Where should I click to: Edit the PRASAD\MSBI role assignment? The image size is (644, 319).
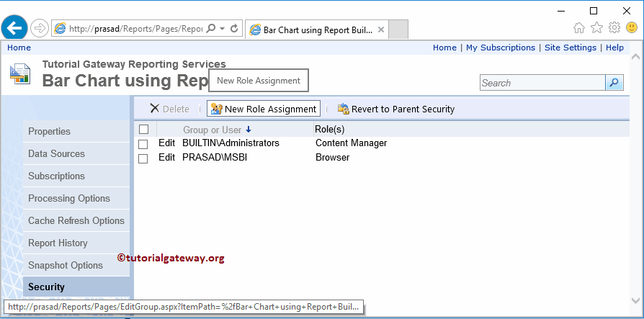tap(166, 158)
